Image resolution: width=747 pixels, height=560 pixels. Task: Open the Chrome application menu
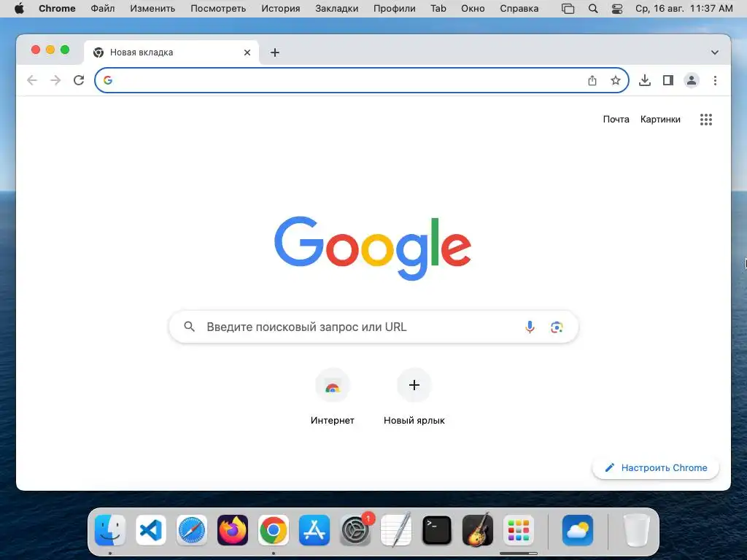pos(57,9)
